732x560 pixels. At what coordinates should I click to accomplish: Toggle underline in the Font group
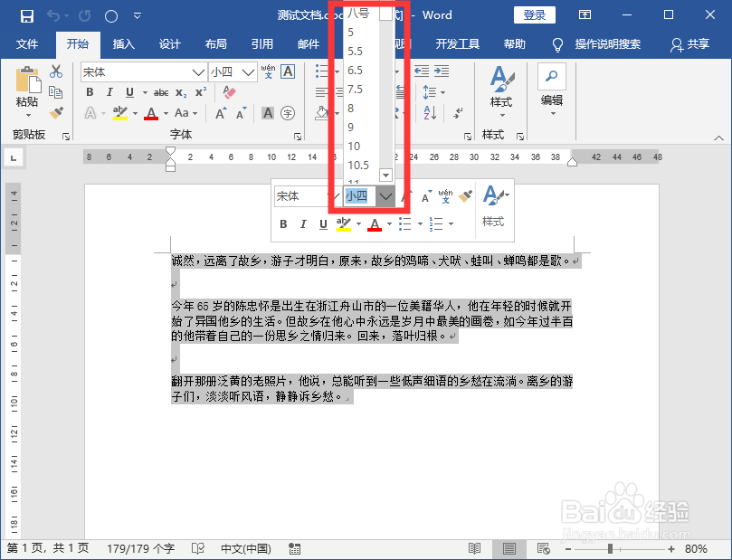[x=129, y=91]
